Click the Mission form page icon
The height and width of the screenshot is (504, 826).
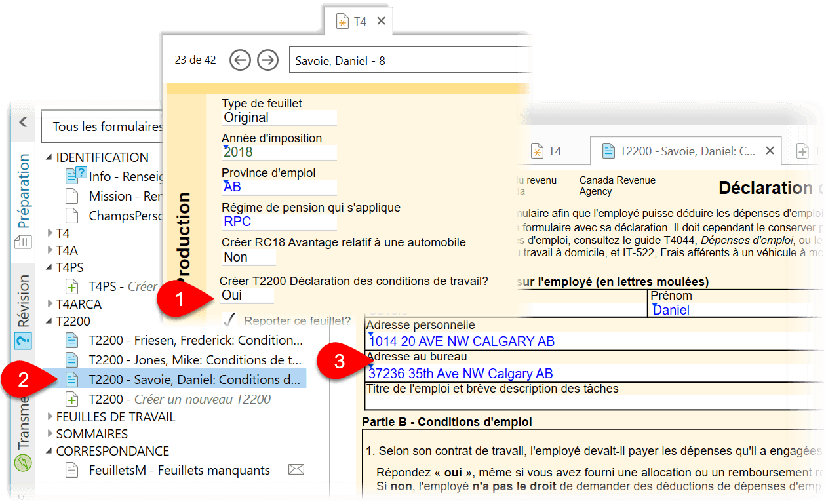point(71,195)
